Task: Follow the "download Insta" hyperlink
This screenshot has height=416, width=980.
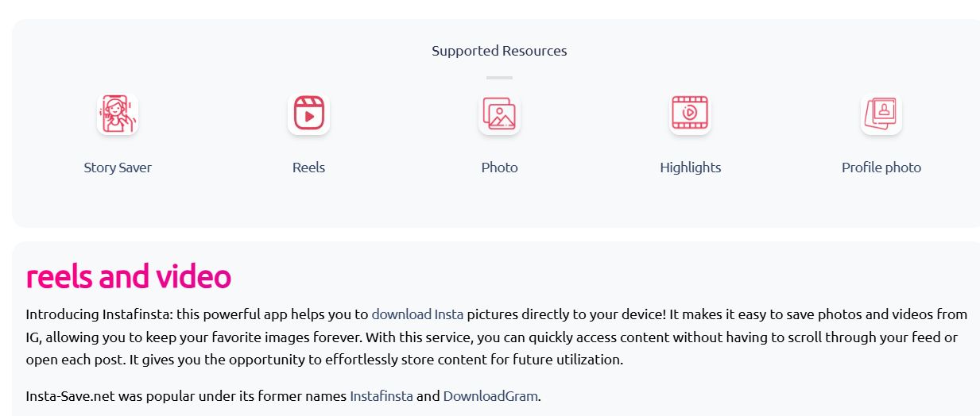Action: tap(417, 314)
